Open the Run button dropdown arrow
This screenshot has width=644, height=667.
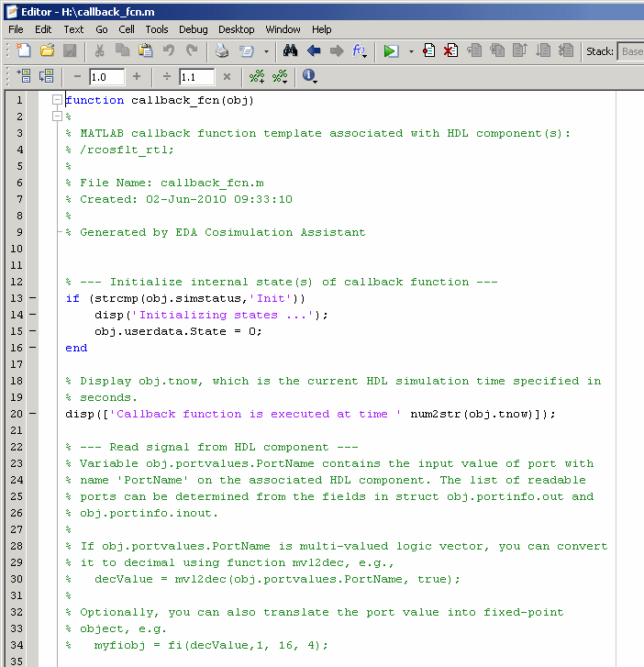411,52
